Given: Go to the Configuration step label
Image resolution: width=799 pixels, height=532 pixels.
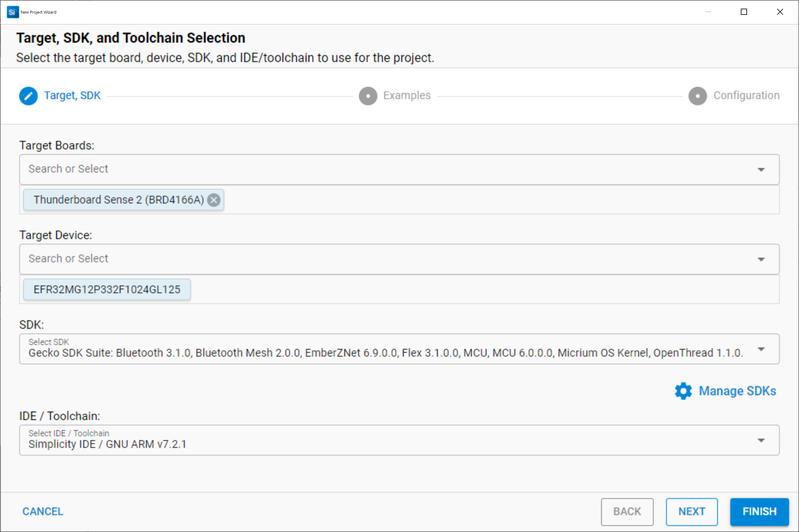Looking at the screenshot, I should (746, 95).
